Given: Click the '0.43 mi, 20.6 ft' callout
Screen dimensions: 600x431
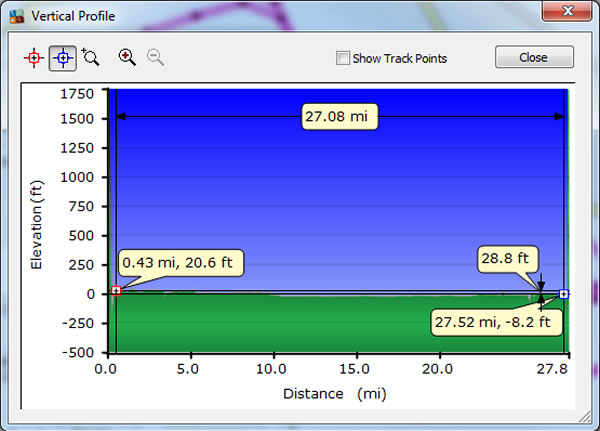Looking at the screenshot, I should pyautogui.click(x=181, y=263).
